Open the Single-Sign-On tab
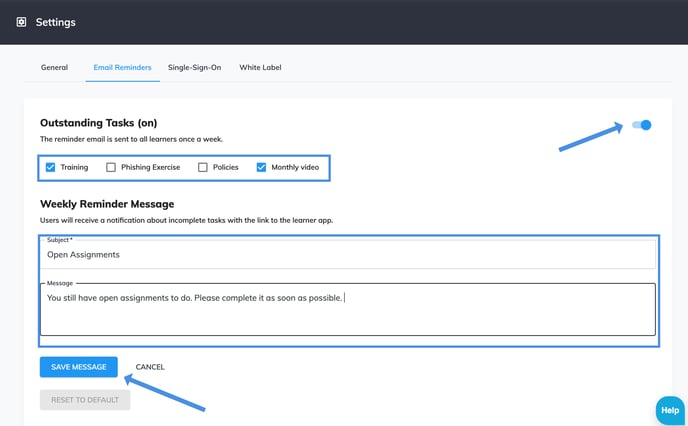This screenshot has height=426, width=688. 194,68
